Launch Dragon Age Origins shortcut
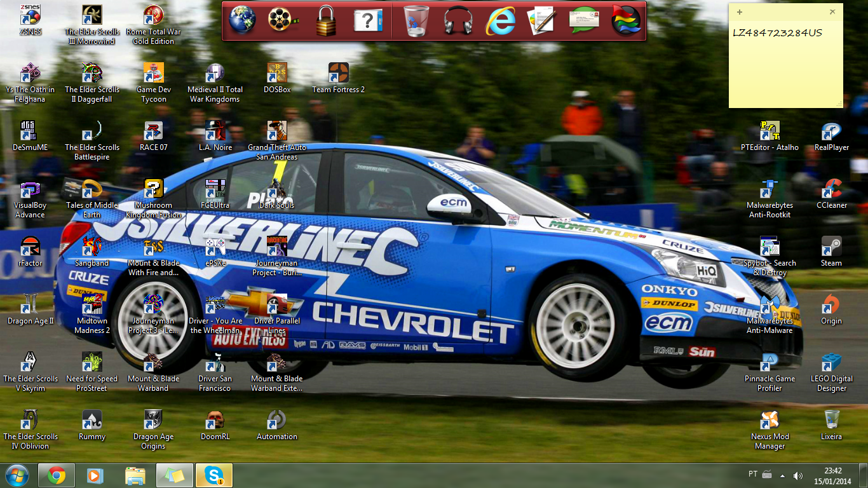Screen dimensions: 868x488 [153, 430]
